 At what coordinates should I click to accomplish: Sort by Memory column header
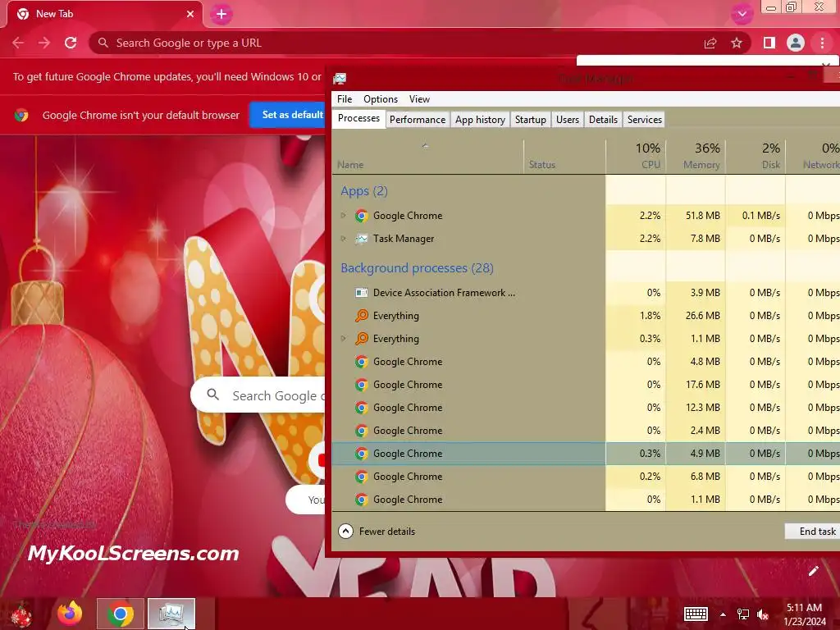696,156
